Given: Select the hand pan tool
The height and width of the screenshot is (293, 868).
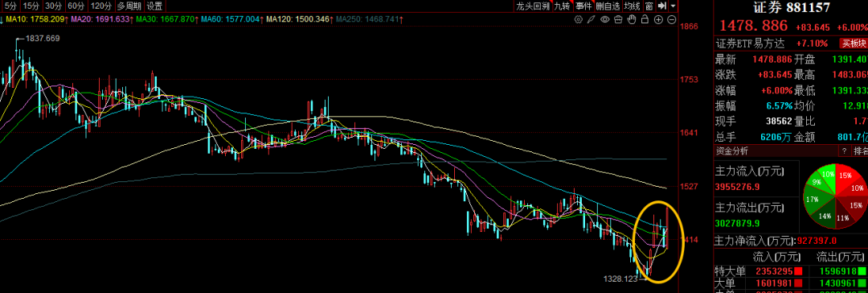Looking at the screenshot, I should point(632,19).
